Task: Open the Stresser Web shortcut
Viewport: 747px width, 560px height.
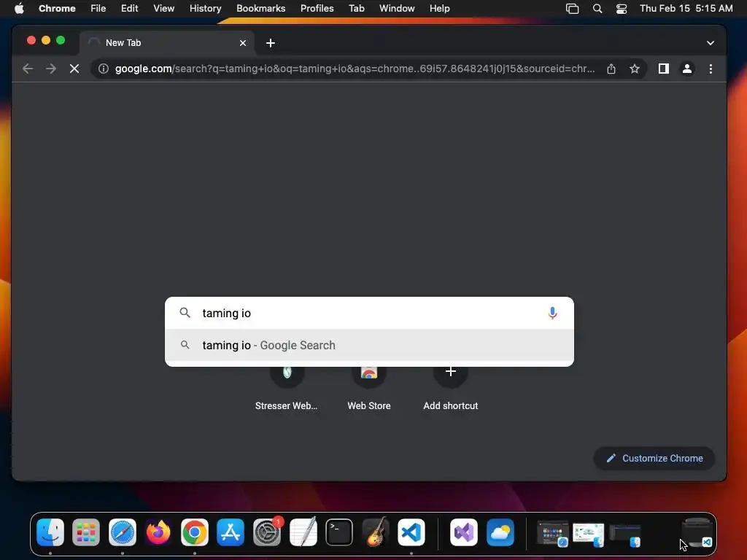Action: coord(286,388)
